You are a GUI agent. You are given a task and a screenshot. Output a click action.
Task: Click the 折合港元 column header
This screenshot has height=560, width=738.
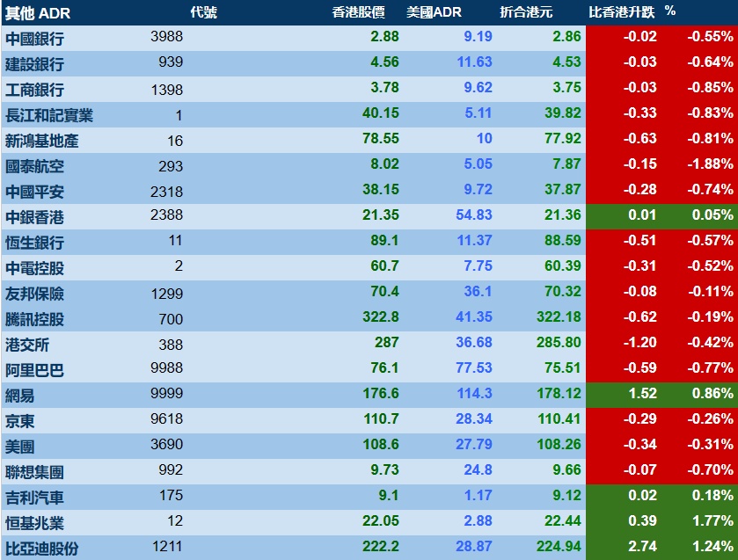pos(526,12)
